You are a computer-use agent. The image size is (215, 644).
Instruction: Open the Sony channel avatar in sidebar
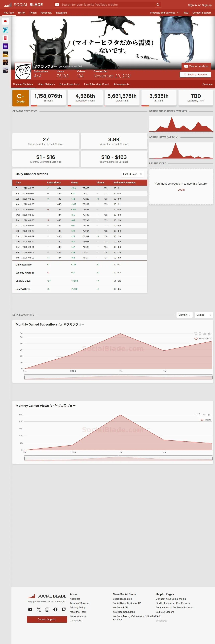point(5,54)
